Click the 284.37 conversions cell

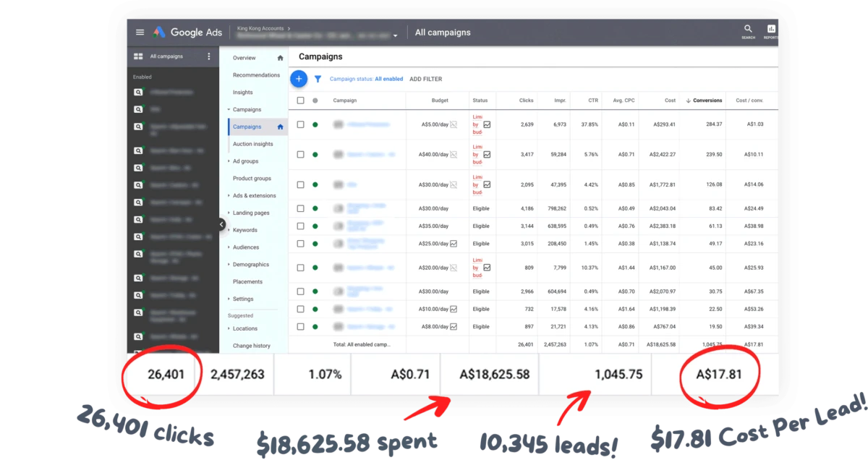coord(713,124)
